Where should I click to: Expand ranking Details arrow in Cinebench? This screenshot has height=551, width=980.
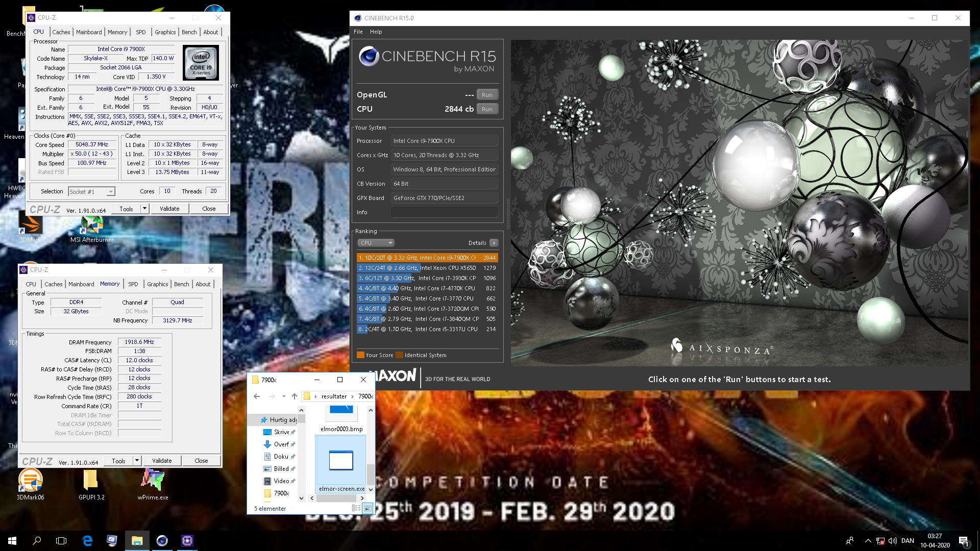pyautogui.click(x=494, y=243)
